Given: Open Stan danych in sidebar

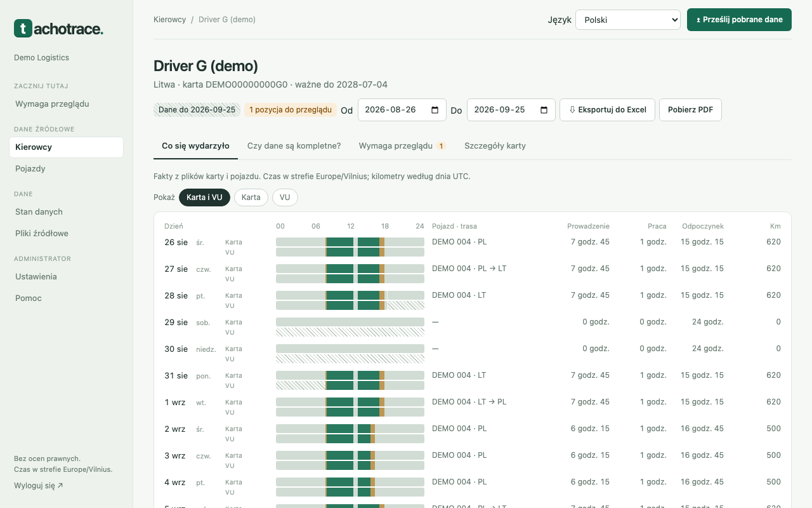Looking at the screenshot, I should click(x=66, y=211).
